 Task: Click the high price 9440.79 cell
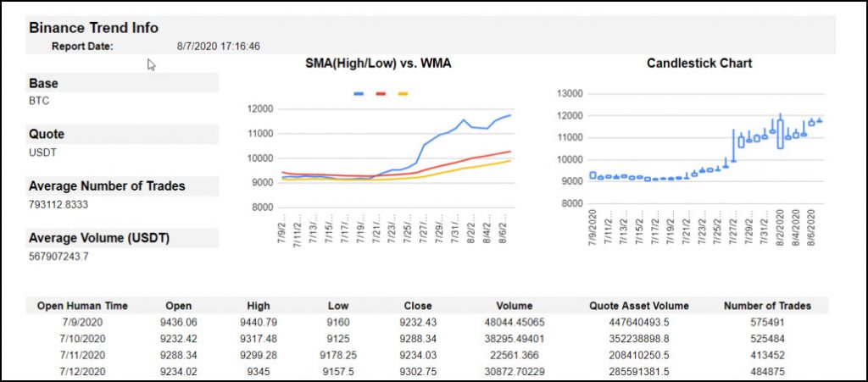pos(259,322)
